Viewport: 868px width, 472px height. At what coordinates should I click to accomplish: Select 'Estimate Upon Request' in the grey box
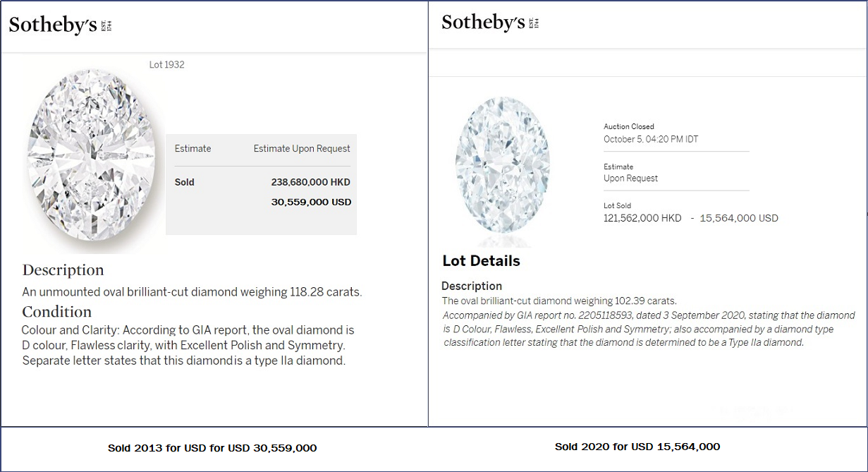(x=302, y=149)
